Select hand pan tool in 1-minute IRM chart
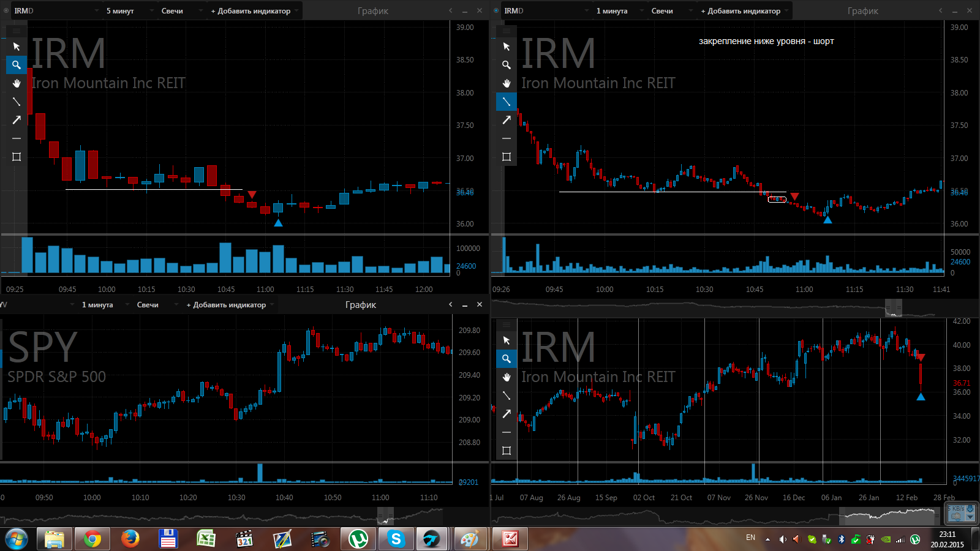This screenshot has height=551, width=980. (507, 83)
